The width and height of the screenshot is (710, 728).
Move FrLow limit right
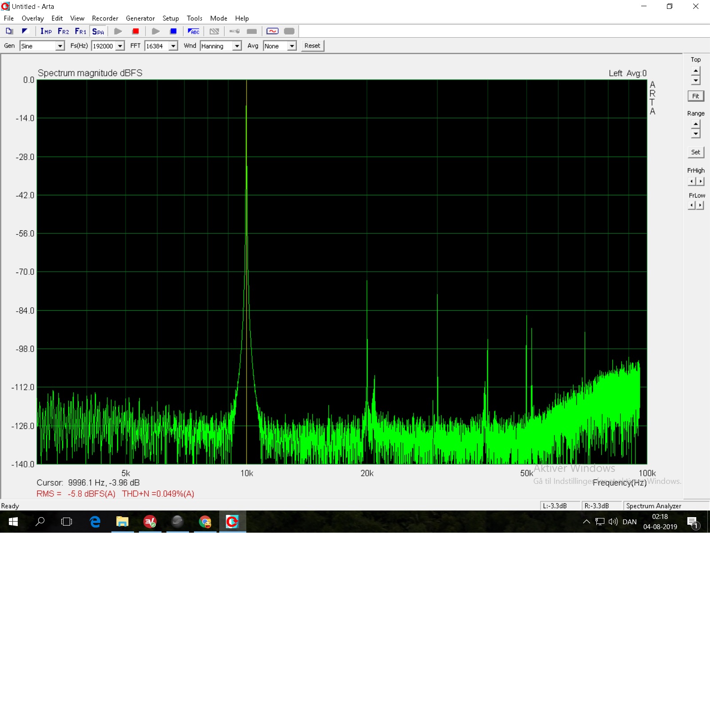[700, 205]
